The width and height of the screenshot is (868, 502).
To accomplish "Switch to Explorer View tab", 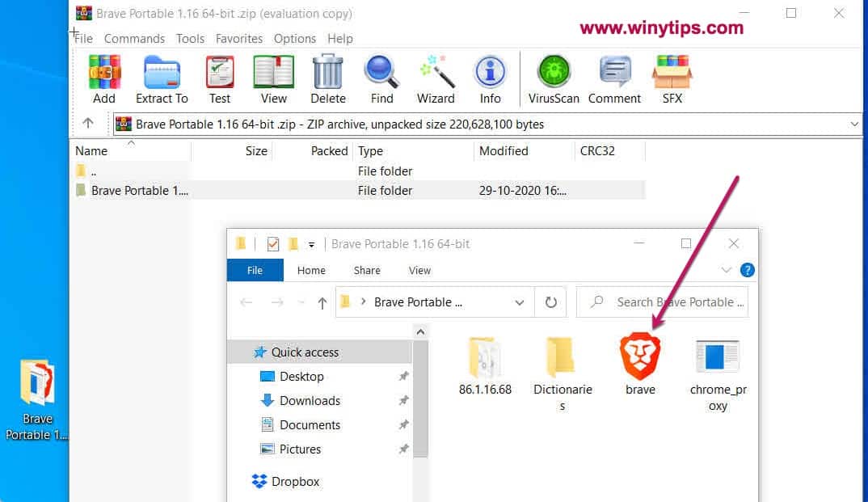I will (419, 270).
